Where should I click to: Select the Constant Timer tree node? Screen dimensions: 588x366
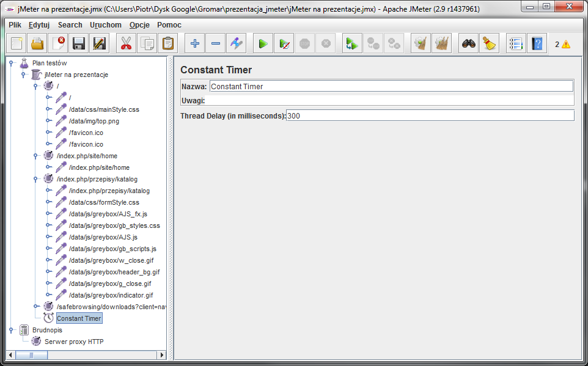click(x=79, y=318)
